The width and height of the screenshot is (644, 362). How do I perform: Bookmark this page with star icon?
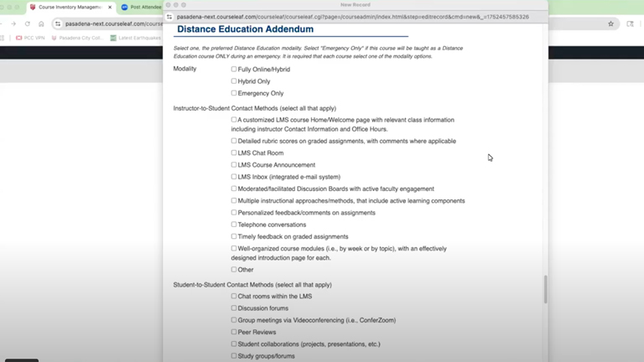(610, 23)
